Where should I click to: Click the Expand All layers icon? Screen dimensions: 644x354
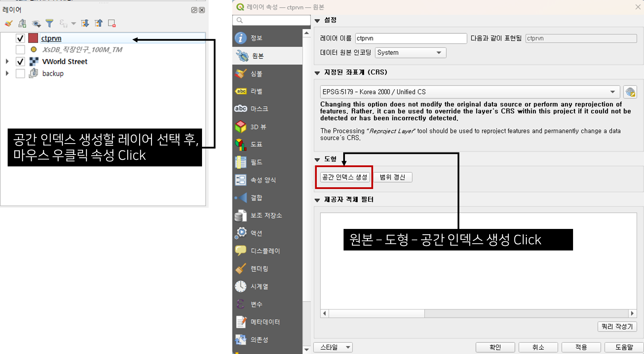click(x=85, y=23)
